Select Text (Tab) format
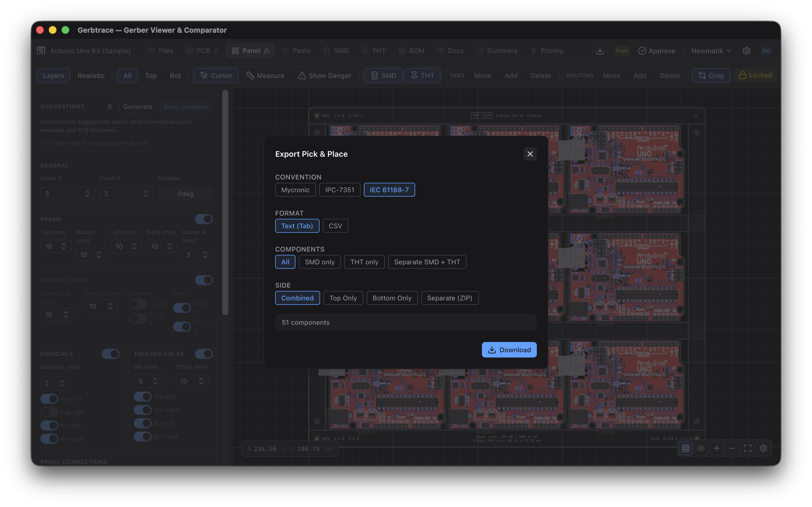 point(297,226)
